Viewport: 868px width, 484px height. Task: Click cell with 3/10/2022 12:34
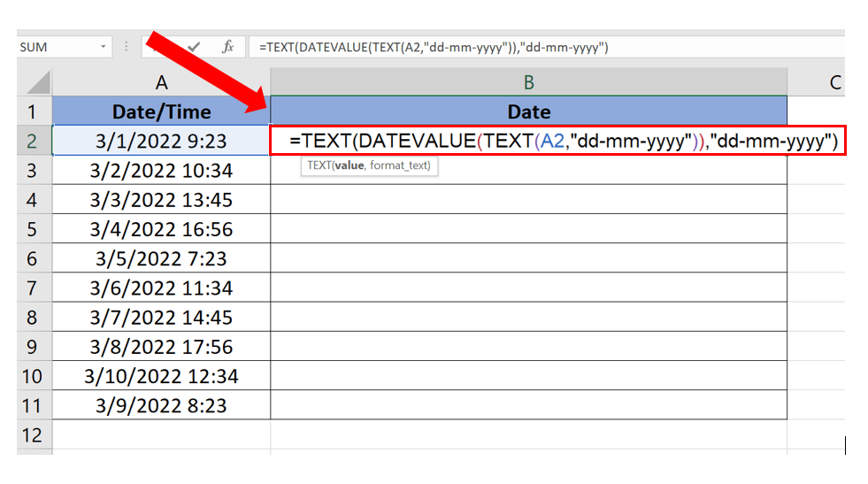[161, 377]
